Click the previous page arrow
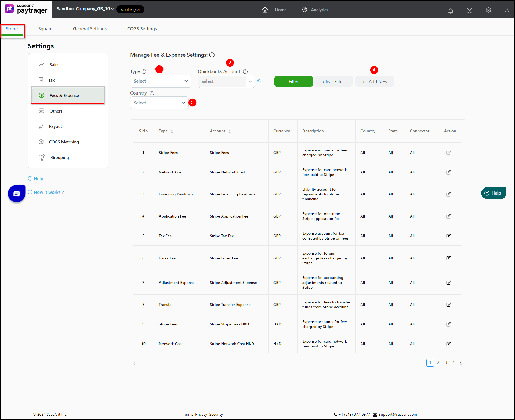Viewport: 515px width, 420px height. [x=134, y=364]
